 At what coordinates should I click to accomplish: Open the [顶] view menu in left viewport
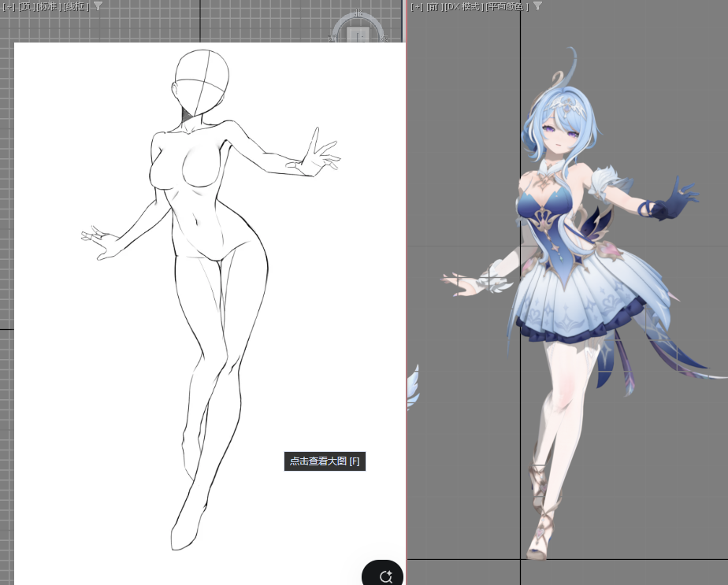click(x=27, y=6)
